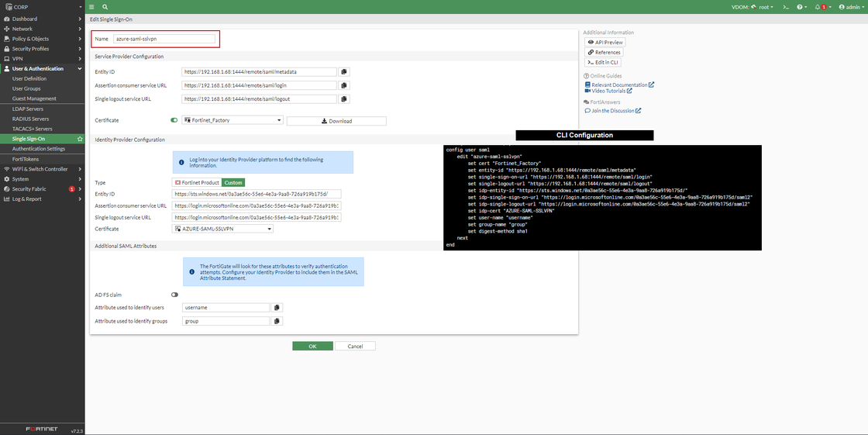Open the Relevant Documentation link
This screenshot has height=435, width=868.
coord(619,85)
